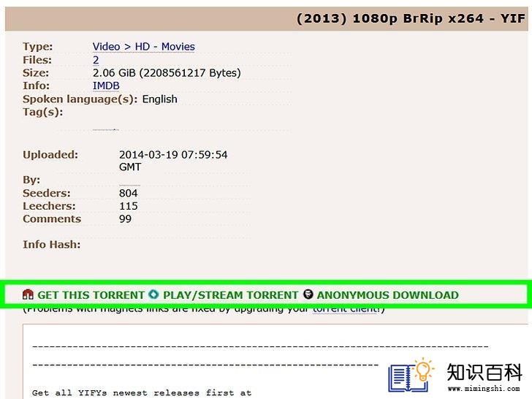Open the PLAY/STREAM TORRENT link
The height and width of the screenshot is (399, 532).
pyautogui.click(x=230, y=294)
